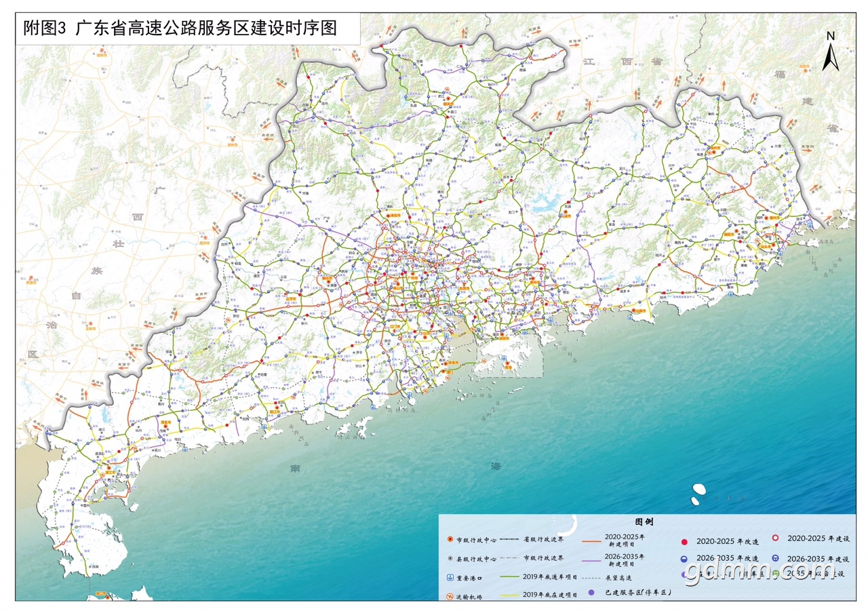Screen dimensions: 868x613
Task: Click the green line sample for 2019年底通车项目
Action: click(509, 576)
